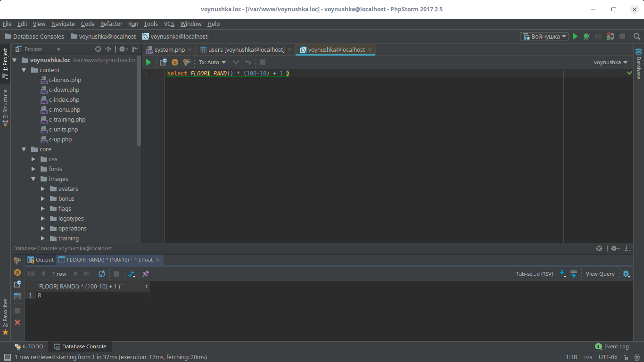Toggle tool window buttons in bottom-left corner
The width and height of the screenshot is (644, 362).
[x=7, y=357]
